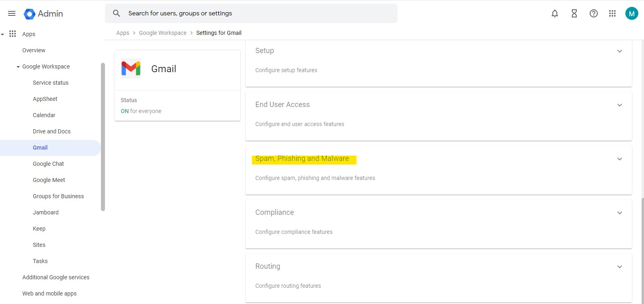
Task: Click the Gmail title in the card
Action: [164, 69]
